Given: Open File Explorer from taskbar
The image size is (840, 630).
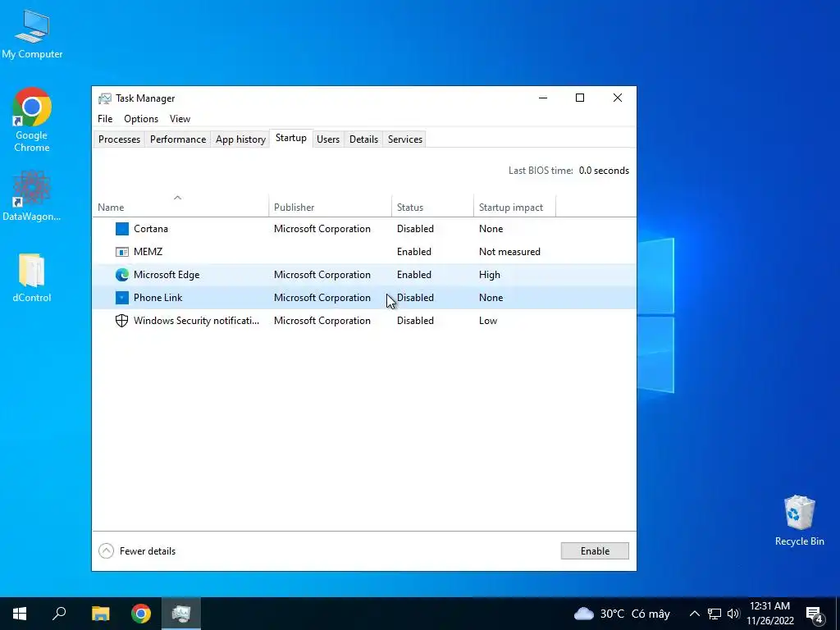Looking at the screenshot, I should point(100,614).
